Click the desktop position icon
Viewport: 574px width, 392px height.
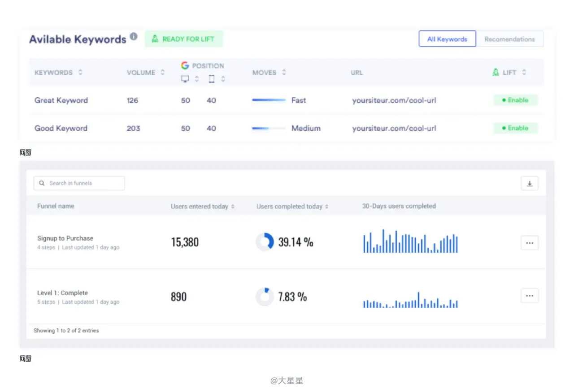pyautogui.click(x=185, y=79)
